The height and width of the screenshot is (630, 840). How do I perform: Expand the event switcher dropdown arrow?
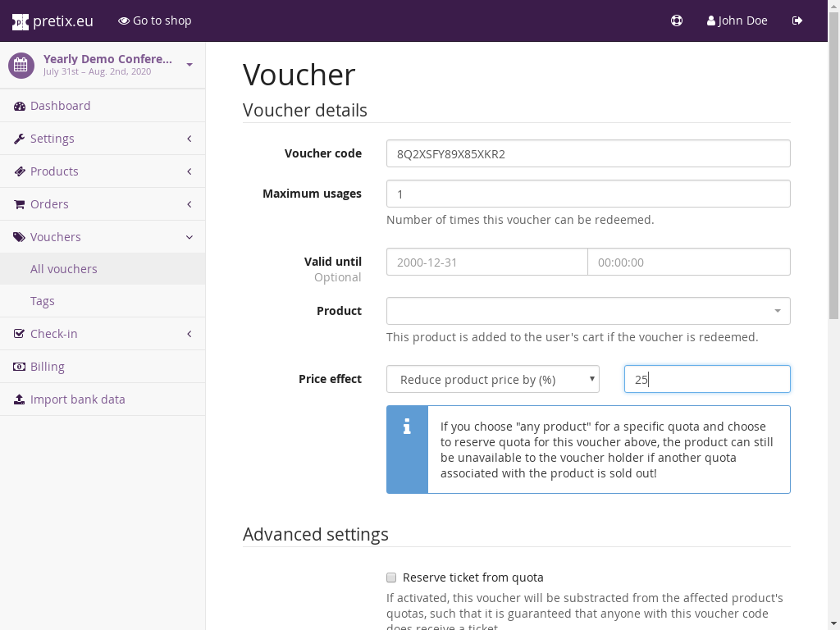click(189, 65)
